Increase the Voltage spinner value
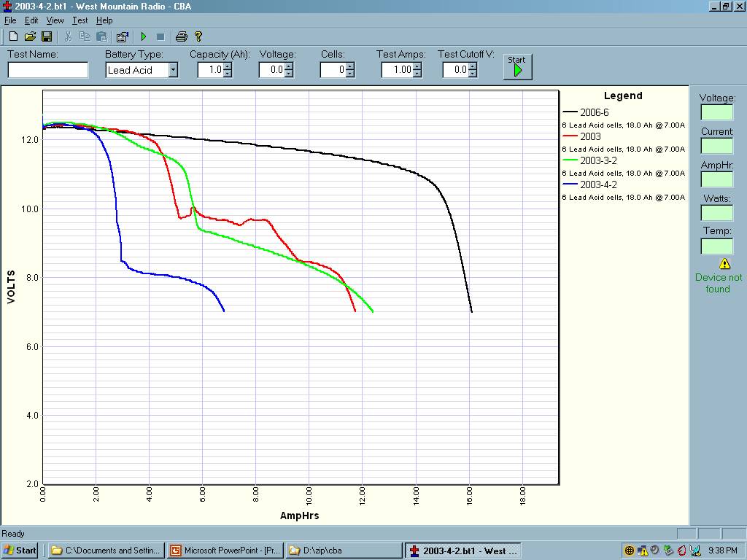 tap(289, 66)
